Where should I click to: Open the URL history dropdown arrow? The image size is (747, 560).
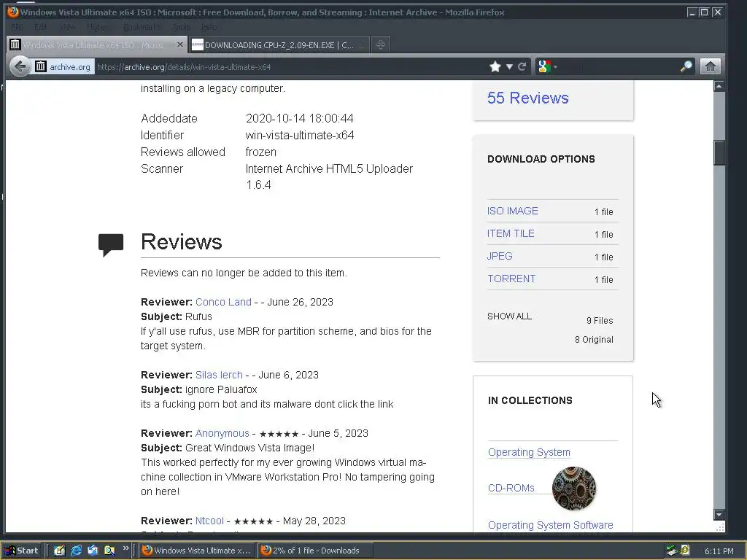(x=508, y=66)
